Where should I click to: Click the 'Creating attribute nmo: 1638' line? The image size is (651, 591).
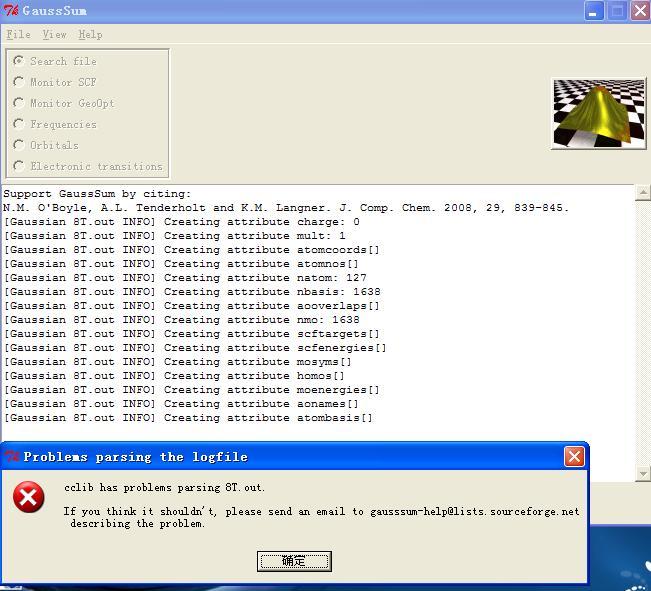point(181,320)
